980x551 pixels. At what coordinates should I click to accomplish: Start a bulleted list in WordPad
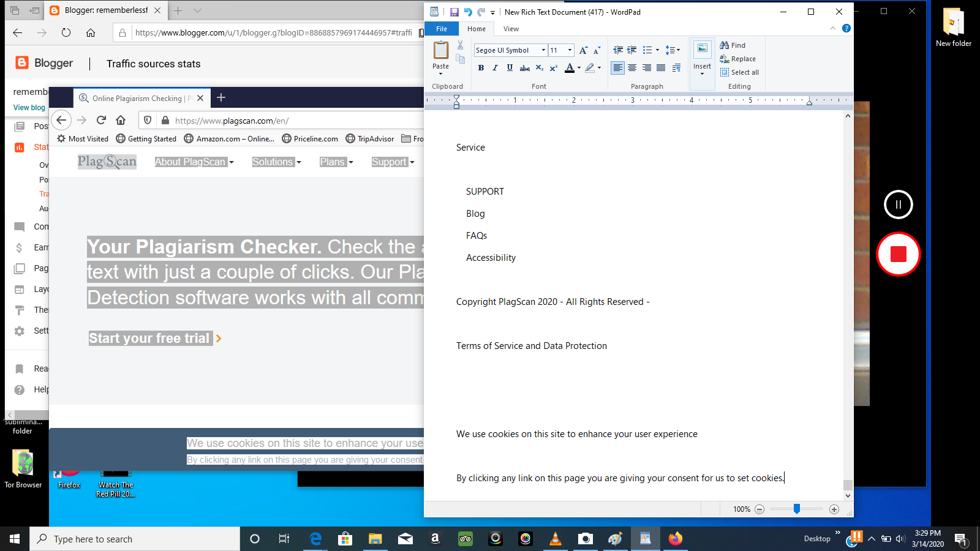[647, 50]
